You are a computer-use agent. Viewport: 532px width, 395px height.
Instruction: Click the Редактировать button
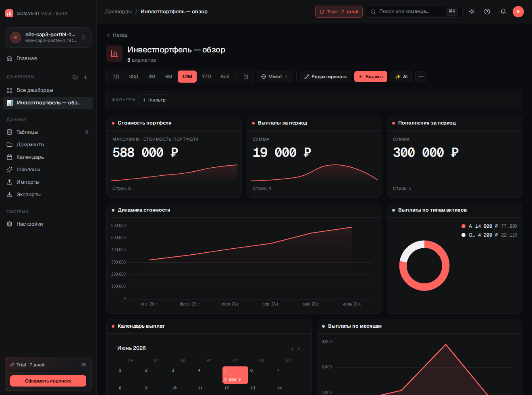point(325,77)
